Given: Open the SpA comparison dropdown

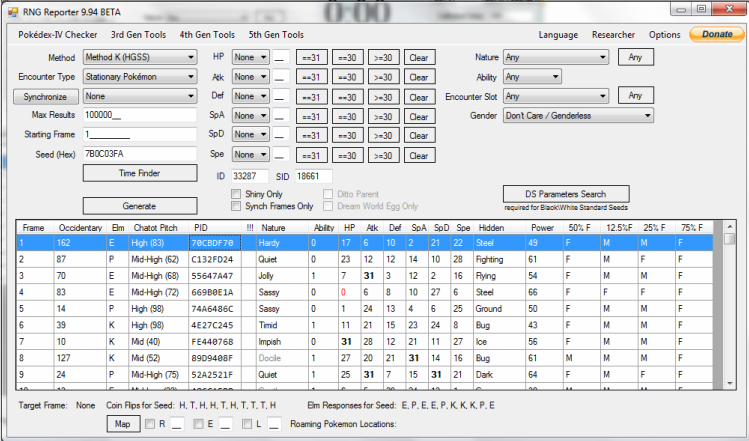Looking at the screenshot, I should click(251, 116).
